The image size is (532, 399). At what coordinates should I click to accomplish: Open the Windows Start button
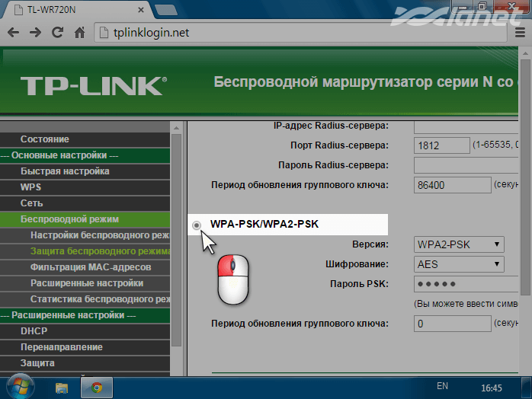tap(21, 388)
